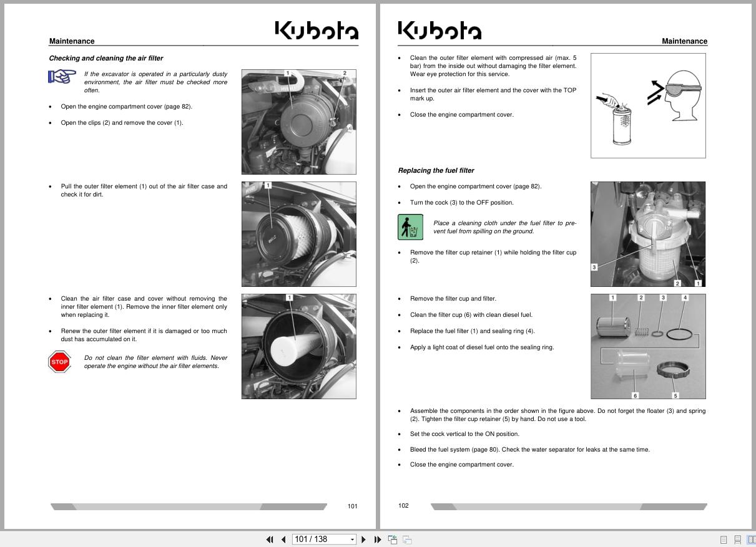Toggle two-page spread view mode
756x547 pixels.
752,539
